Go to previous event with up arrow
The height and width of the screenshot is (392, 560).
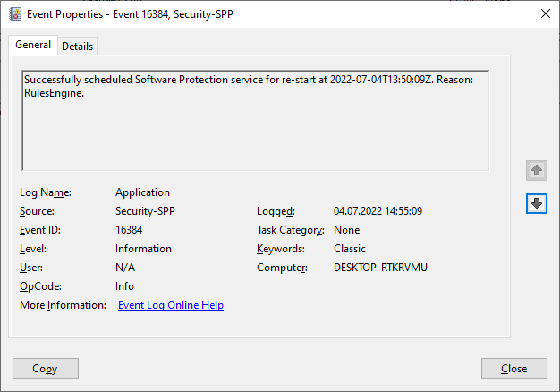coord(536,170)
